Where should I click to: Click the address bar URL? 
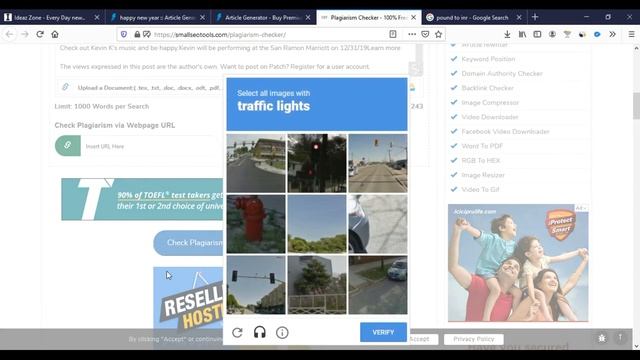click(220, 35)
